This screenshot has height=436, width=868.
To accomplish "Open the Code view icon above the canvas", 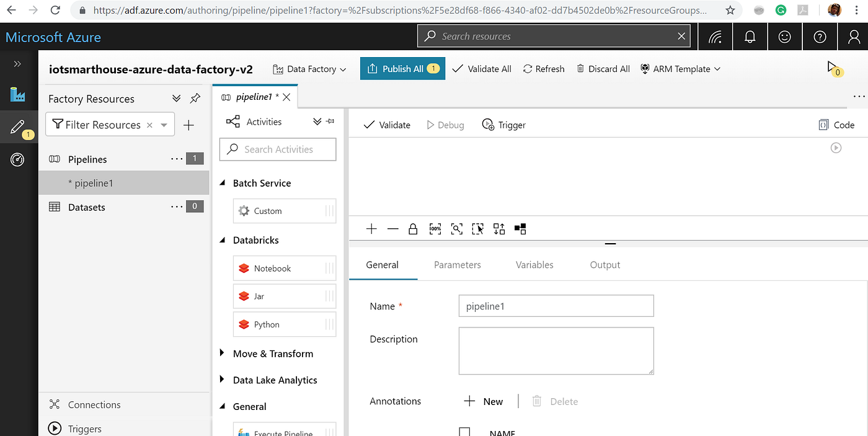I will tap(836, 124).
